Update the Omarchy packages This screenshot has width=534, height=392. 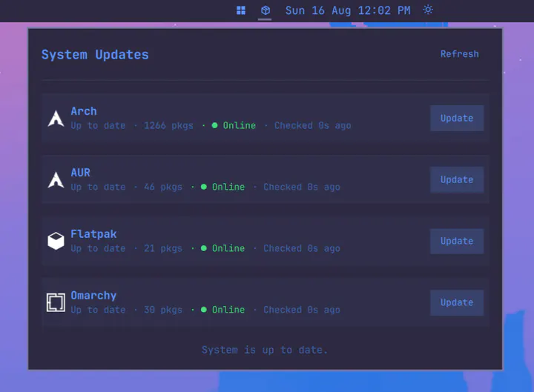pyautogui.click(x=457, y=302)
